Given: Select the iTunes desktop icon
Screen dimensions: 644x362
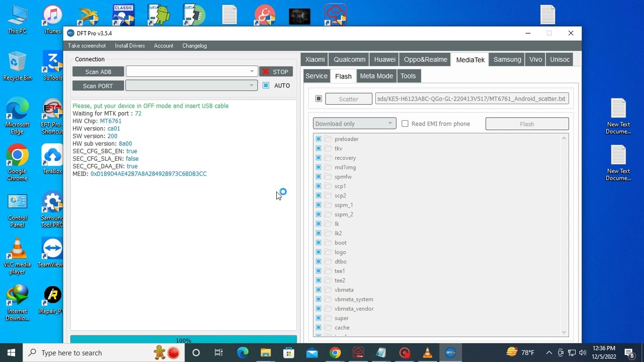Looking at the screenshot, I should (52, 19).
